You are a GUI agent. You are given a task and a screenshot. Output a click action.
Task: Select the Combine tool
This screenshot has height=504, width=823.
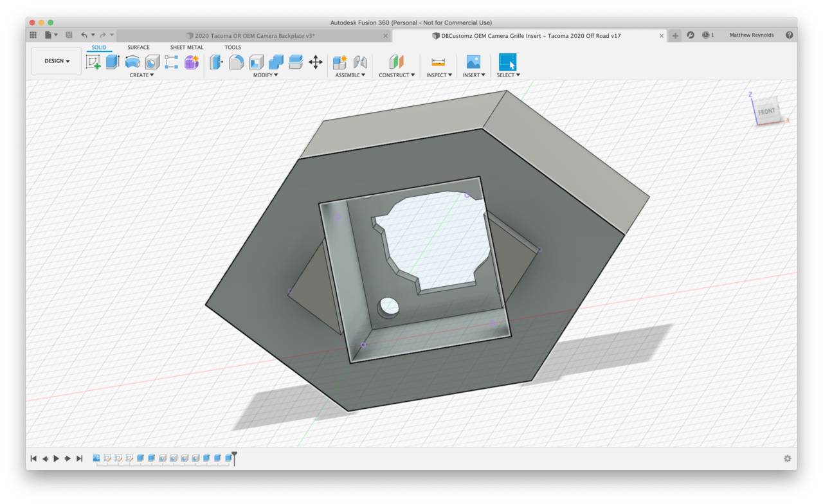276,62
